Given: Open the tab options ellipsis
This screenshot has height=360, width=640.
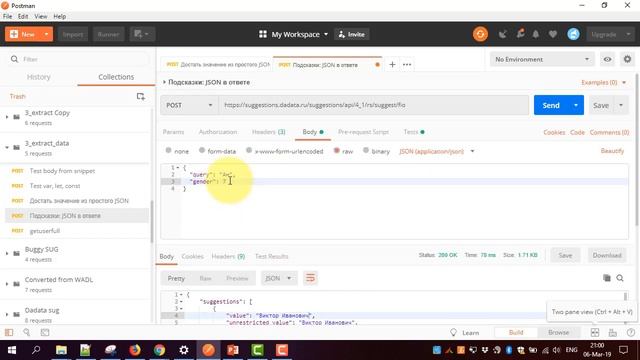Looking at the screenshot, I should [407, 64].
